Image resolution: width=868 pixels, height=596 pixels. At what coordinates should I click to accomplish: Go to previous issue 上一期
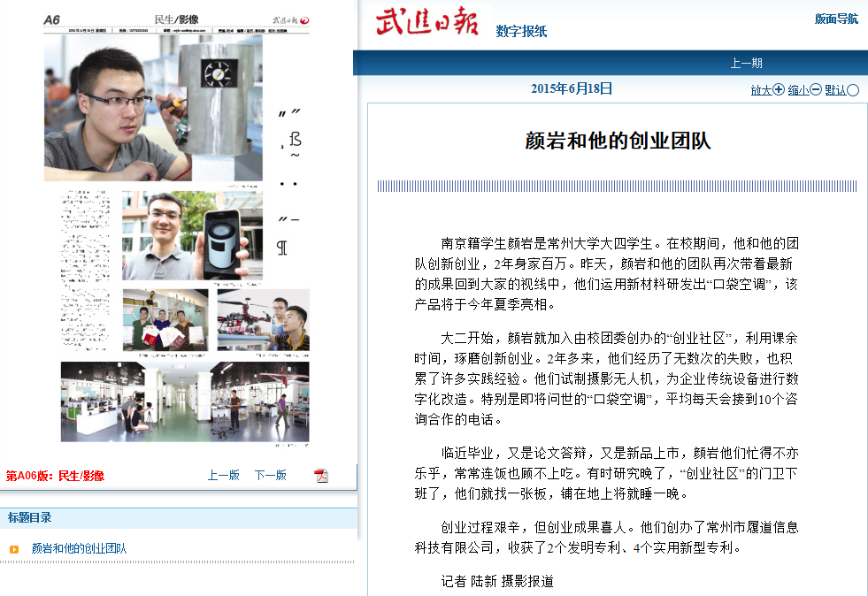point(746,63)
